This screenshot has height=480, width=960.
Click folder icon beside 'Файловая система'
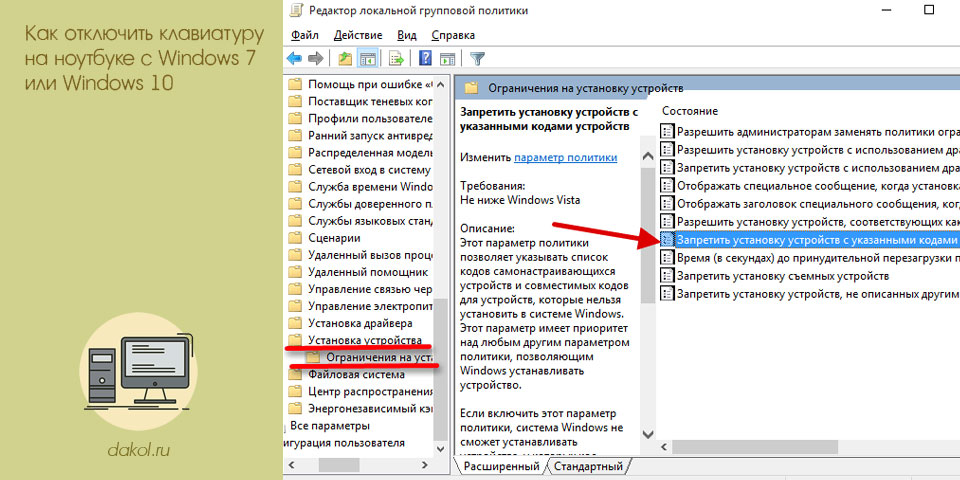click(x=295, y=374)
